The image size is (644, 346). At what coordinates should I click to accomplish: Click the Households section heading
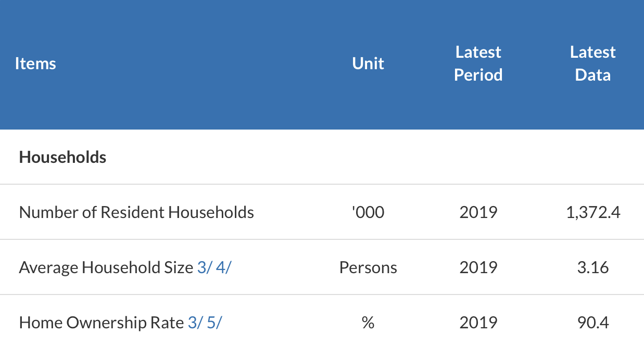coord(62,157)
